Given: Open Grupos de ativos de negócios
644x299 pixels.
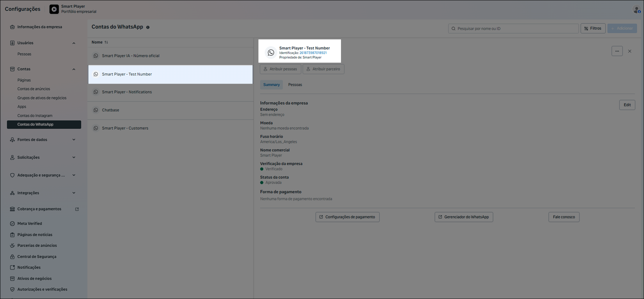Looking at the screenshot, I should point(42,98).
